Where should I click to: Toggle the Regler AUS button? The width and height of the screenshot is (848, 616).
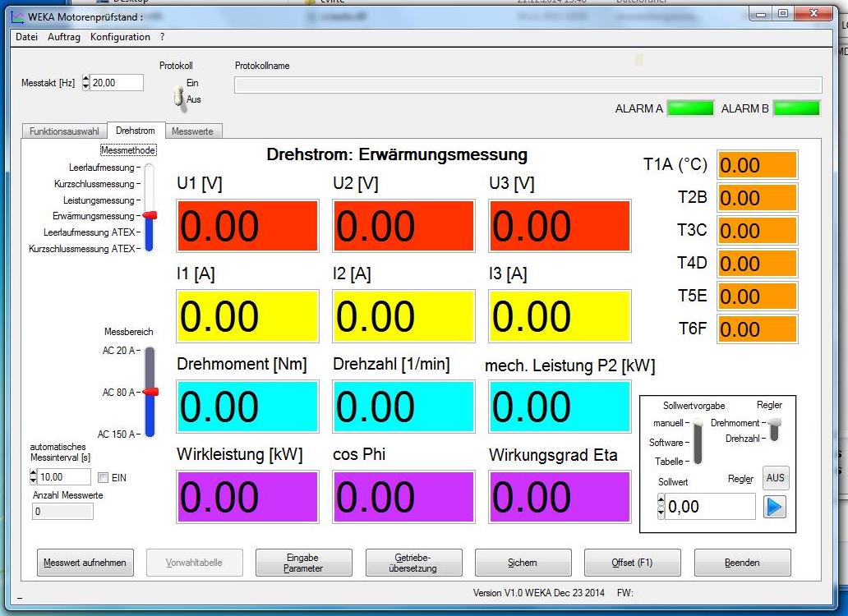click(x=774, y=477)
